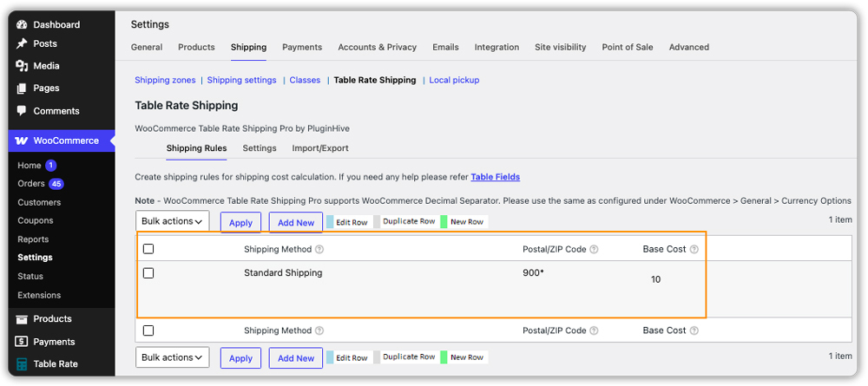
Task: Click the Payments dollar icon
Action: coord(22,342)
